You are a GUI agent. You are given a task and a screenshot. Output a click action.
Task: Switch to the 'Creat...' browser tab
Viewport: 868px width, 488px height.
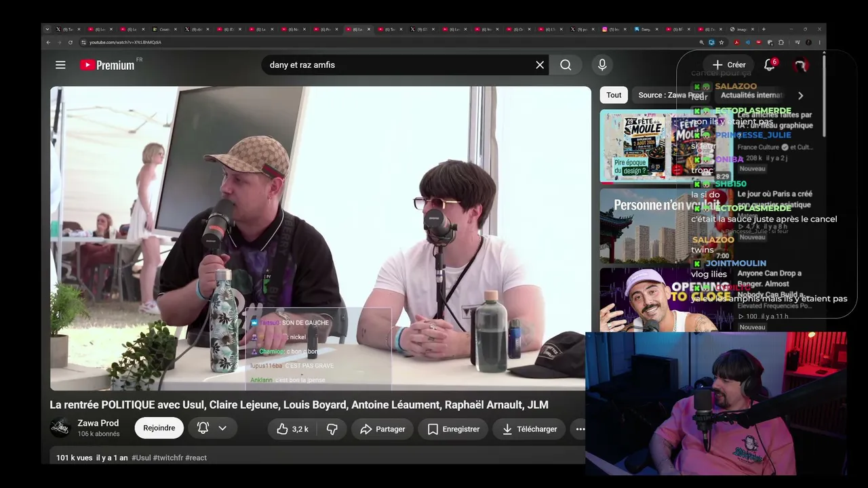click(165, 29)
